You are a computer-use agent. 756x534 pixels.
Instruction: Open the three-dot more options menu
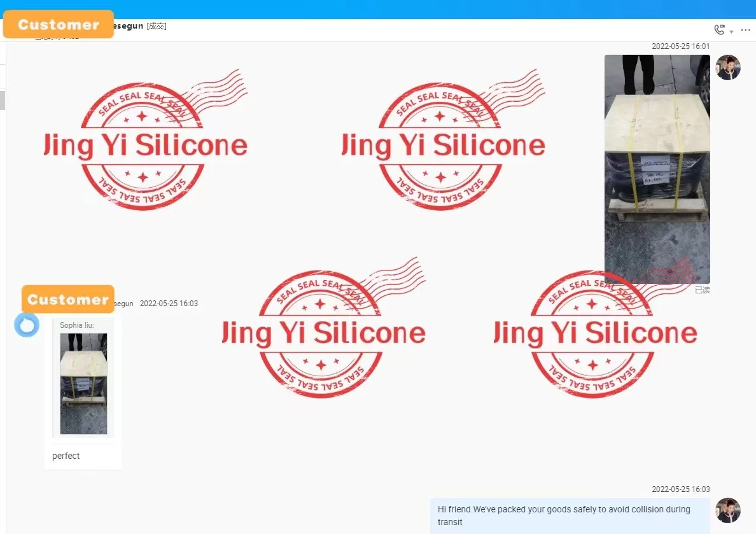click(x=745, y=30)
